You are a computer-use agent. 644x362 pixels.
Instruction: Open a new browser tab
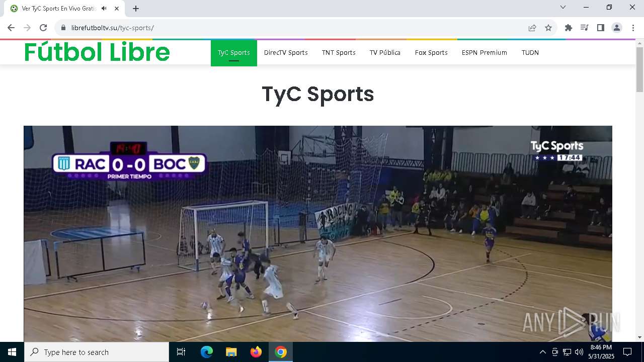coord(136,9)
